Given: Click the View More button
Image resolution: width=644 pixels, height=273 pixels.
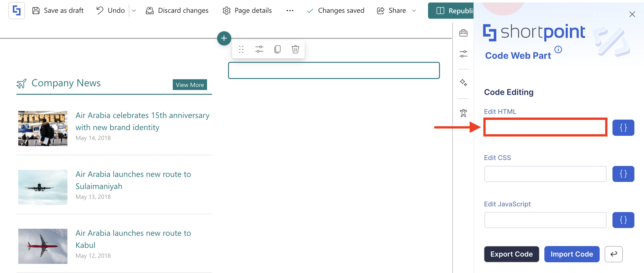Looking at the screenshot, I should (189, 85).
